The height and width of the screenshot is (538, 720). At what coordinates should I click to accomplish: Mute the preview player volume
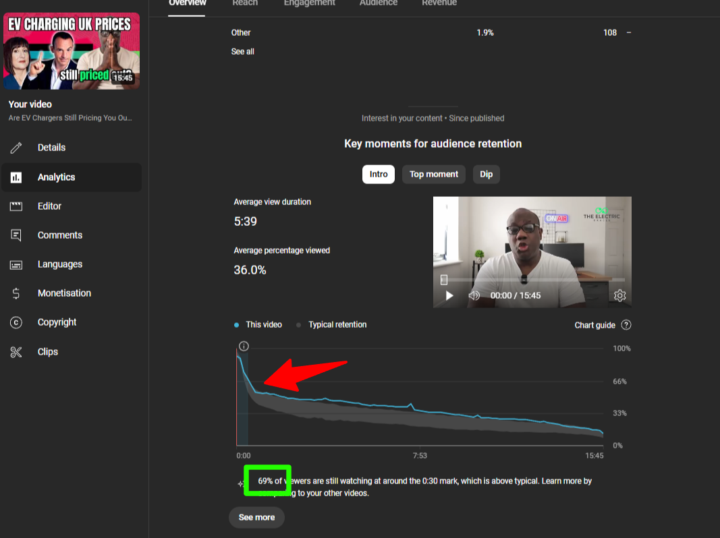tap(474, 296)
